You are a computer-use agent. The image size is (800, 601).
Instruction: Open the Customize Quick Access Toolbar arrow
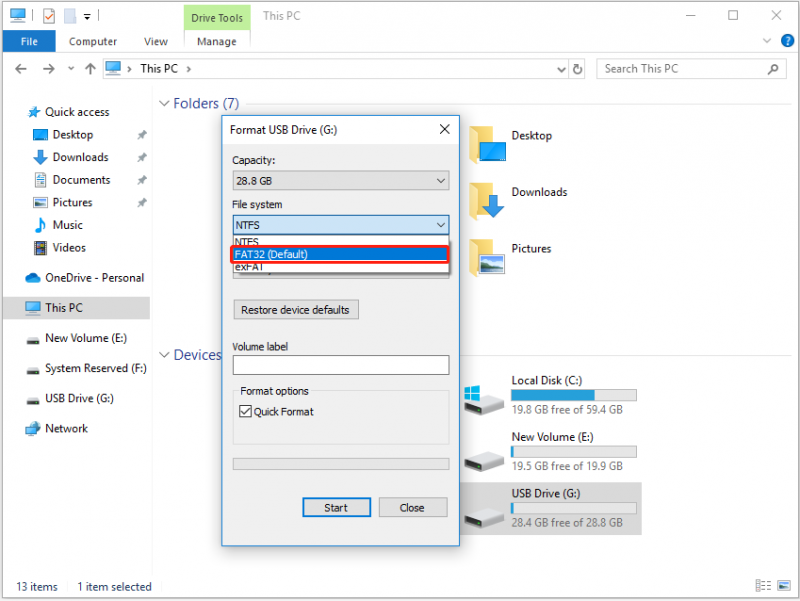click(87, 17)
